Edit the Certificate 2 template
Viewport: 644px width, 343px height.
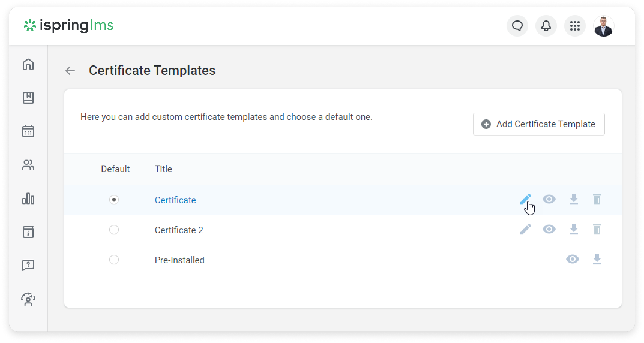tap(525, 229)
